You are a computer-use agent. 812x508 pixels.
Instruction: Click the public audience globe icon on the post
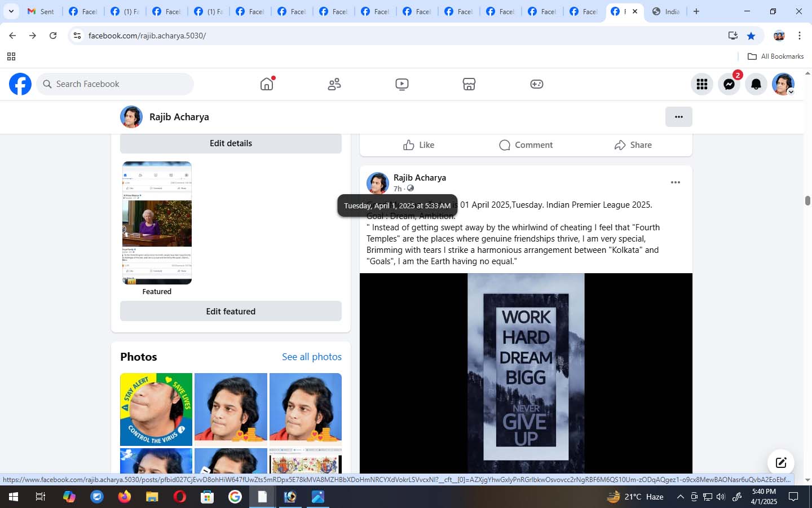click(411, 189)
